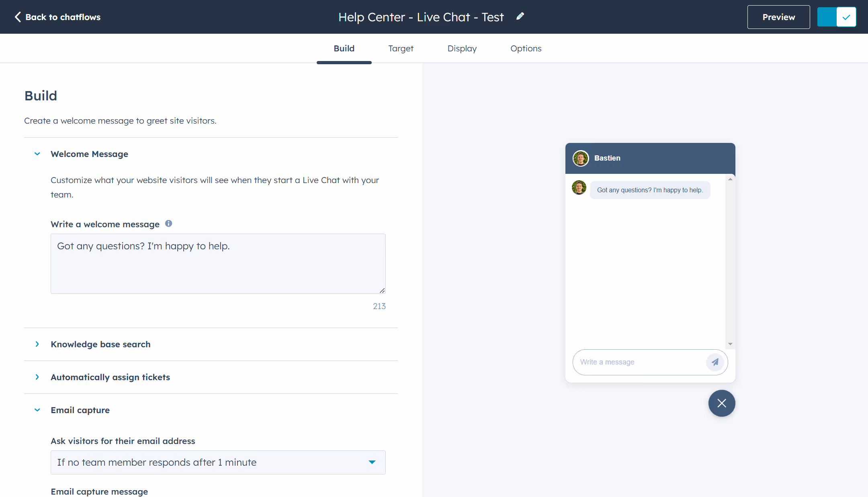Open the Options tab
The image size is (868, 497).
(x=526, y=48)
